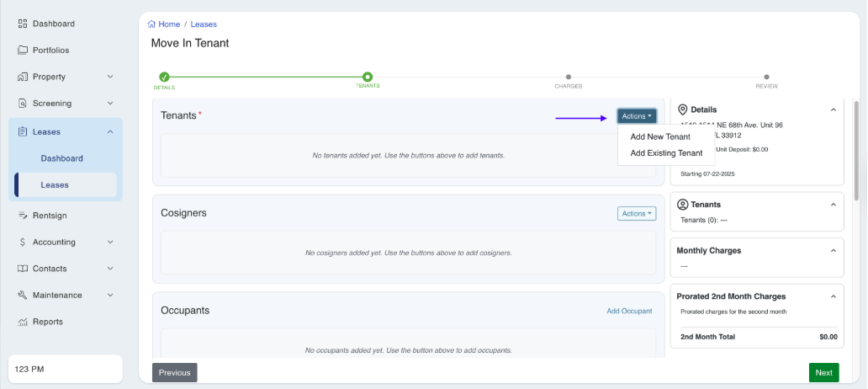Collapse the Monthly Charges panel
This screenshot has height=389, width=868.
(833, 250)
